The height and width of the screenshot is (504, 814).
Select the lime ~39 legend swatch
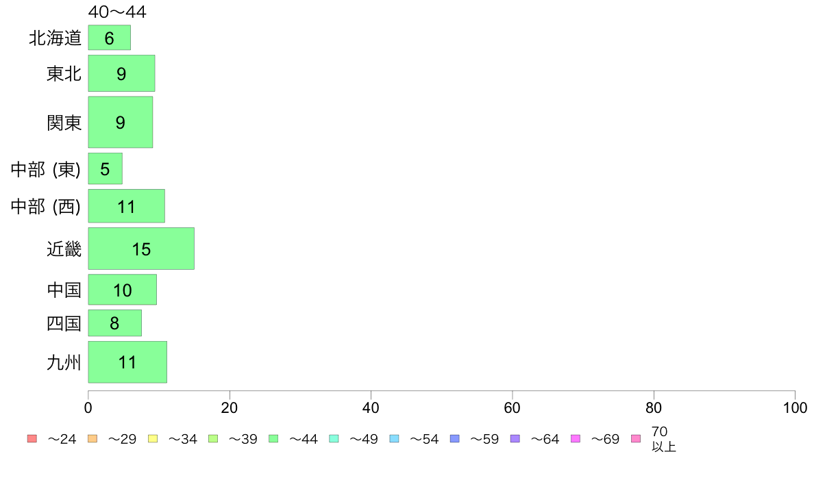click(x=213, y=438)
